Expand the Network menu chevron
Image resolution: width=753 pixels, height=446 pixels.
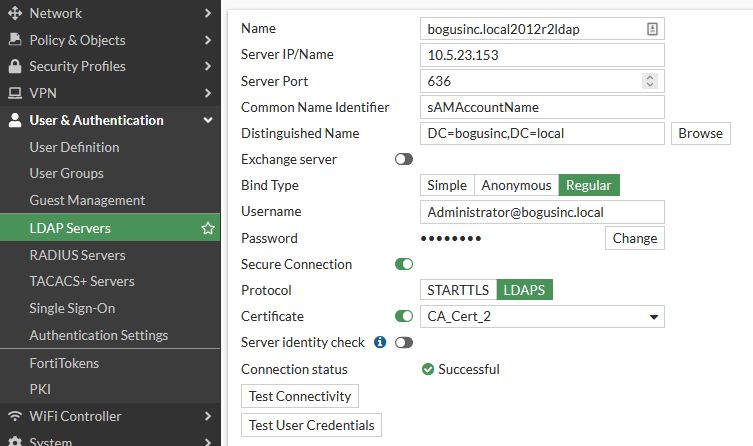[208, 13]
